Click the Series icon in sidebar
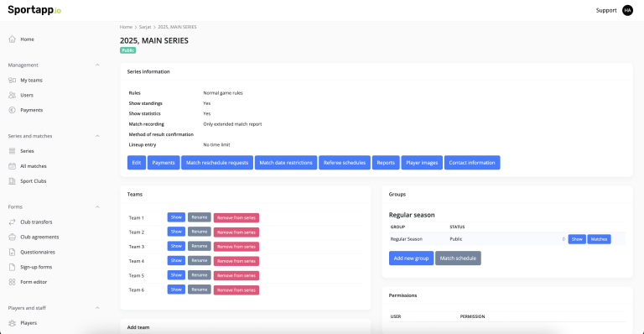 click(12, 151)
